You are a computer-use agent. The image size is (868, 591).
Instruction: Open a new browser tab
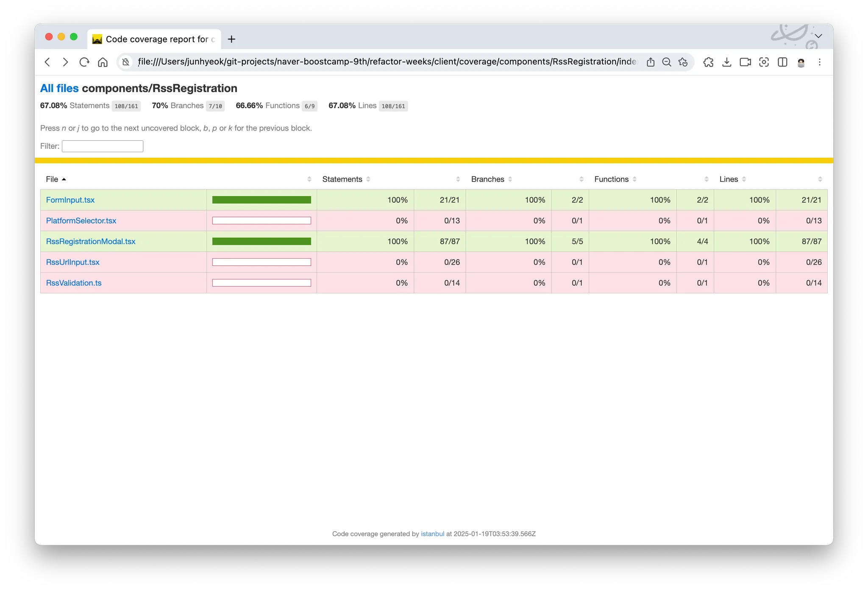point(231,39)
